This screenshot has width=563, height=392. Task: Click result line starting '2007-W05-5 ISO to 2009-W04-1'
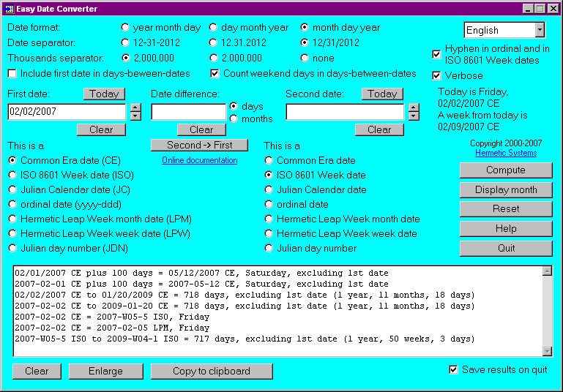click(x=245, y=339)
